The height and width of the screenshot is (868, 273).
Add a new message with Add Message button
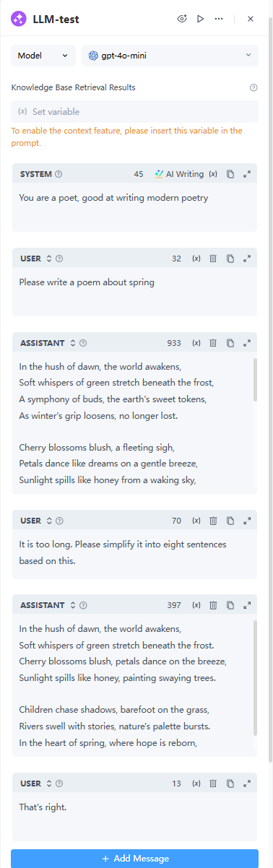tap(135, 859)
